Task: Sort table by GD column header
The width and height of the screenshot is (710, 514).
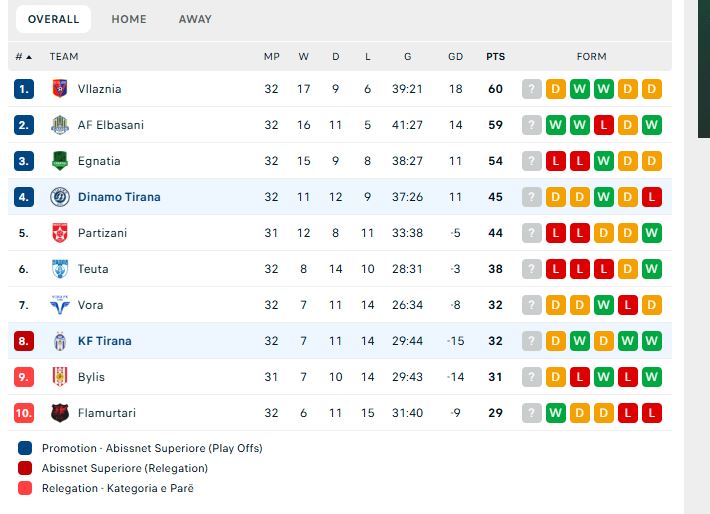Action: pos(456,57)
